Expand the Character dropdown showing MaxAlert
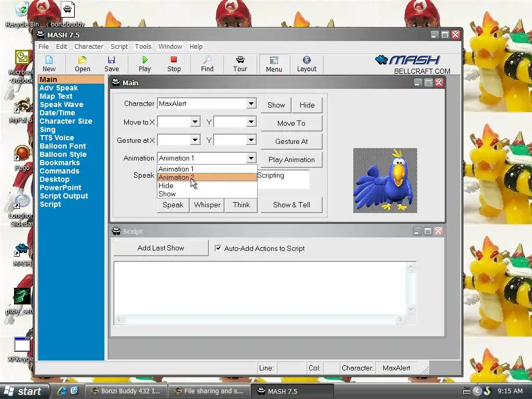 (251, 103)
